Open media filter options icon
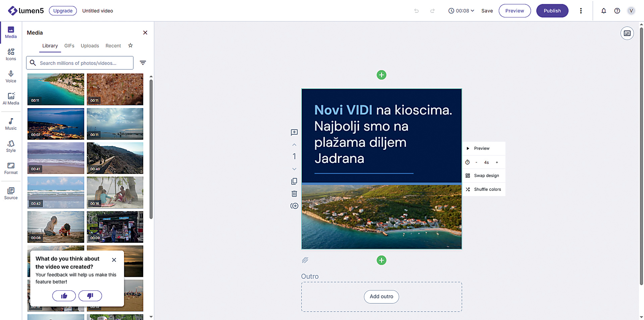 [143, 63]
